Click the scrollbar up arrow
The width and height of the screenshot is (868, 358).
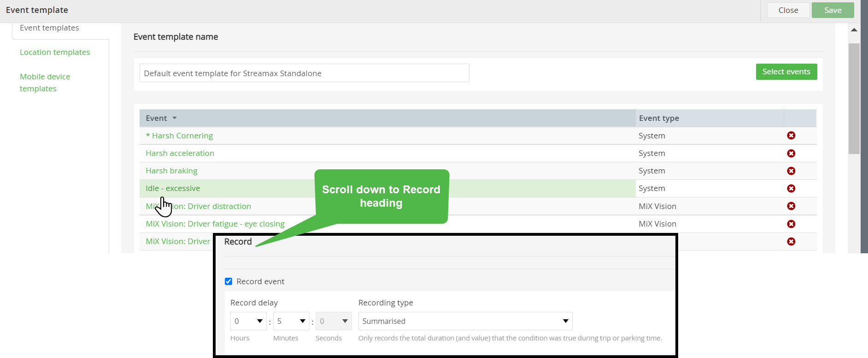pyautogui.click(x=854, y=30)
